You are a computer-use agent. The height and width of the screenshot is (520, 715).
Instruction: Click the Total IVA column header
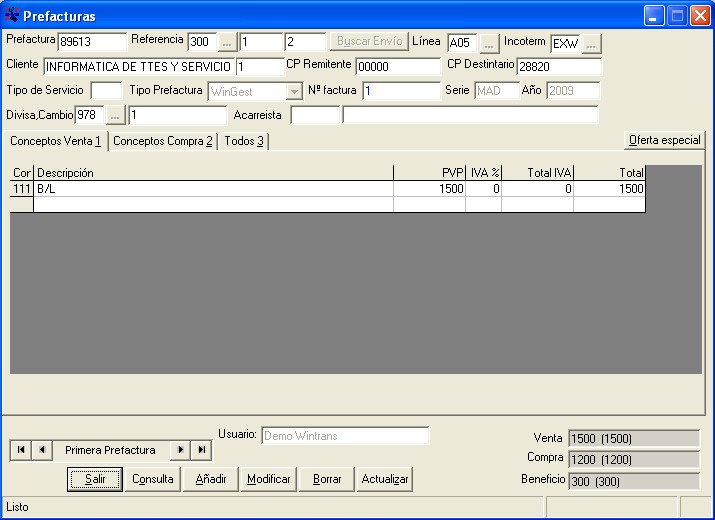538,173
